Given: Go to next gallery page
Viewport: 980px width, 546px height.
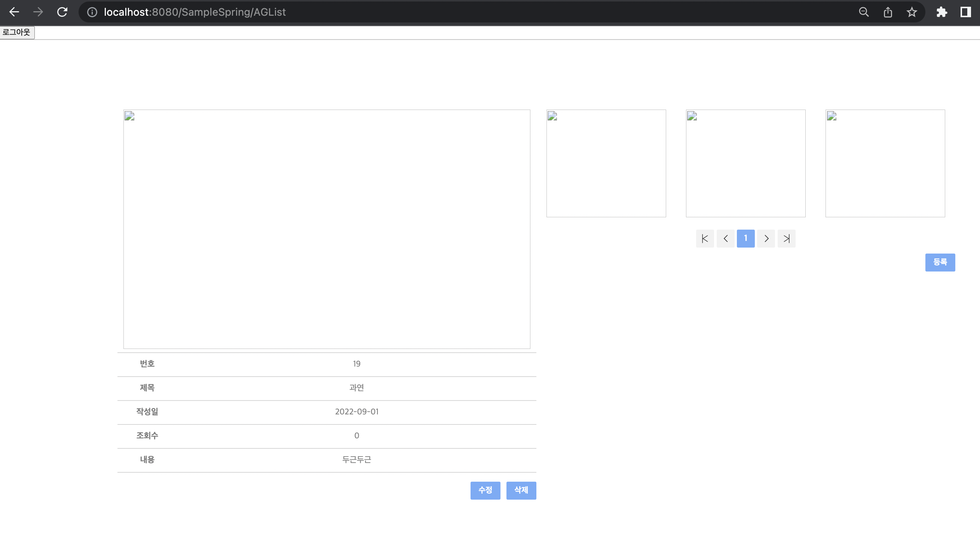Looking at the screenshot, I should [x=766, y=239].
